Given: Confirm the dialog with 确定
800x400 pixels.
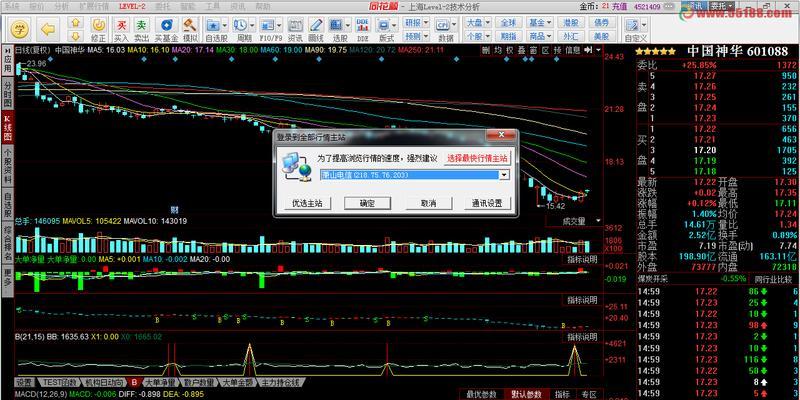Looking at the screenshot, I should click(367, 203).
